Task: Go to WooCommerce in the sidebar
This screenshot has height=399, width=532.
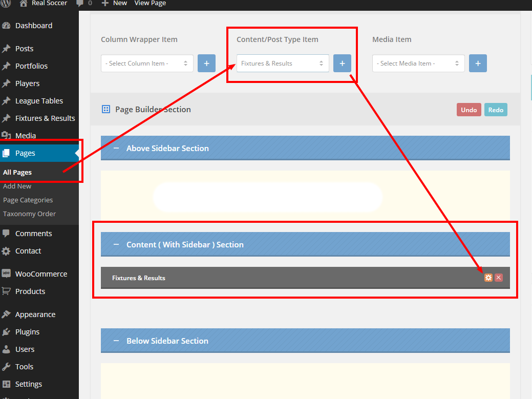Action: pyautogui.click(x=41, y=274)
